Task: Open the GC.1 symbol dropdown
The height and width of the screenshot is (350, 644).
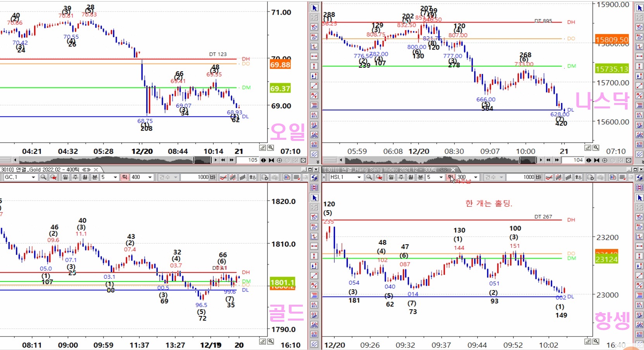Action: (33, 177)
